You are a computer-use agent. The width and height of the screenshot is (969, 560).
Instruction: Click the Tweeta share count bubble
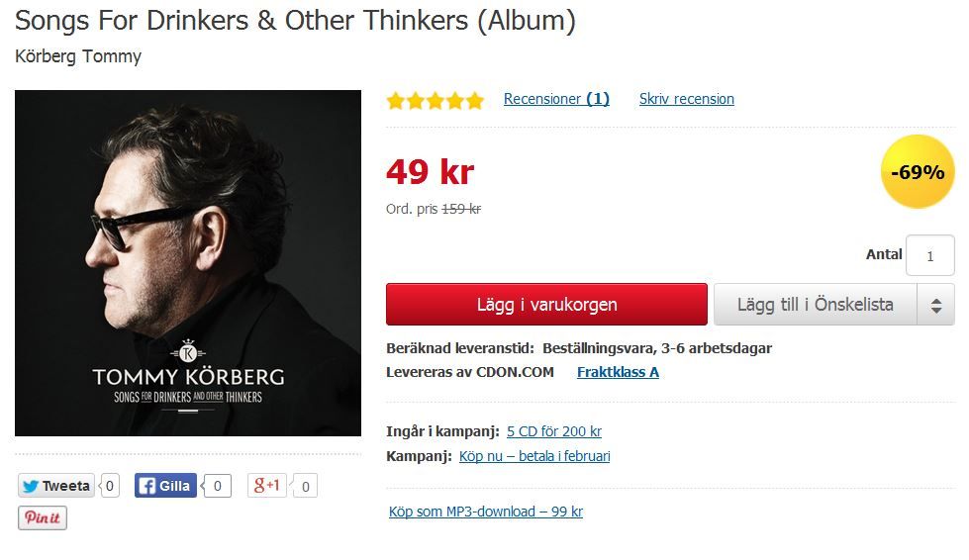[x=110, y=486]
